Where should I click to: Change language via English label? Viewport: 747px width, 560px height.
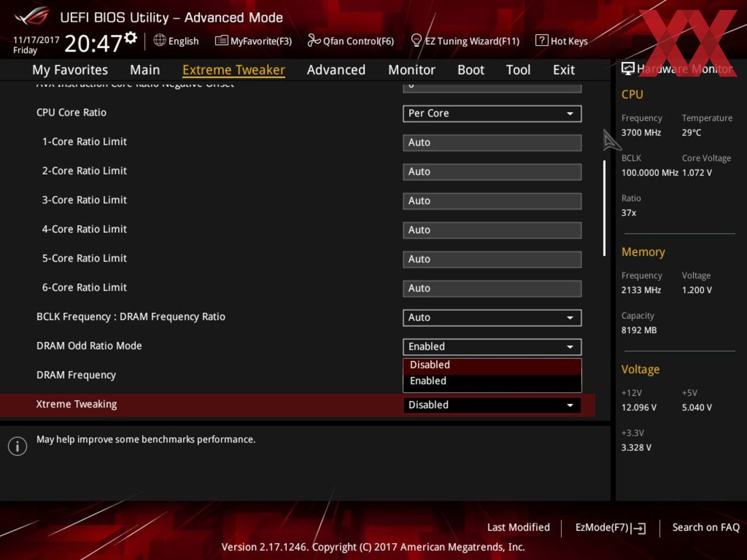tap(183, 41)
